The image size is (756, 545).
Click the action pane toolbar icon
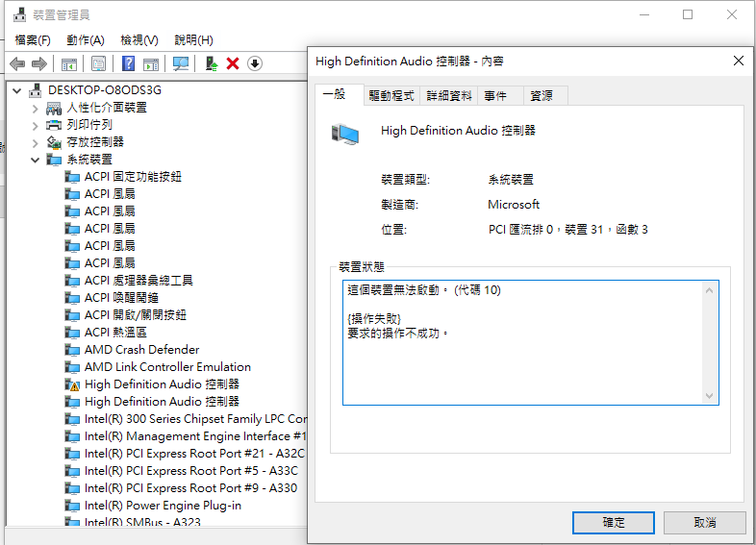tap(151, 63)
